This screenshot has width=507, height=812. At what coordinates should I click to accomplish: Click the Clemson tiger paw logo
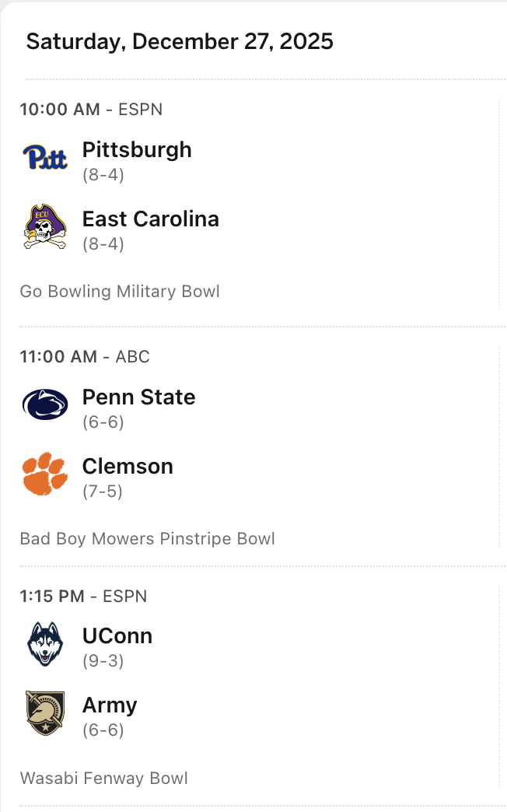coord(45,474)
